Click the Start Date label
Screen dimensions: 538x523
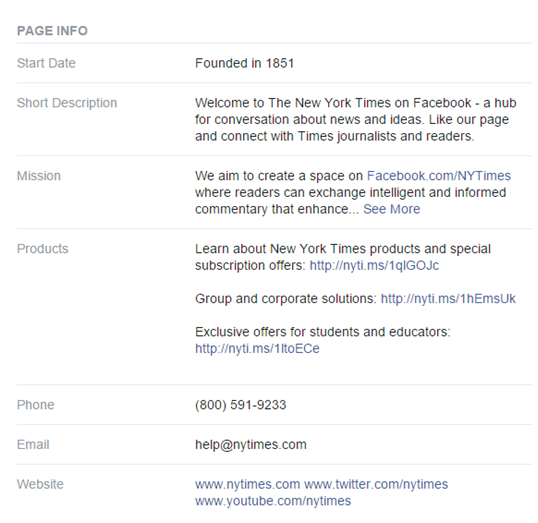coord(46,63)
